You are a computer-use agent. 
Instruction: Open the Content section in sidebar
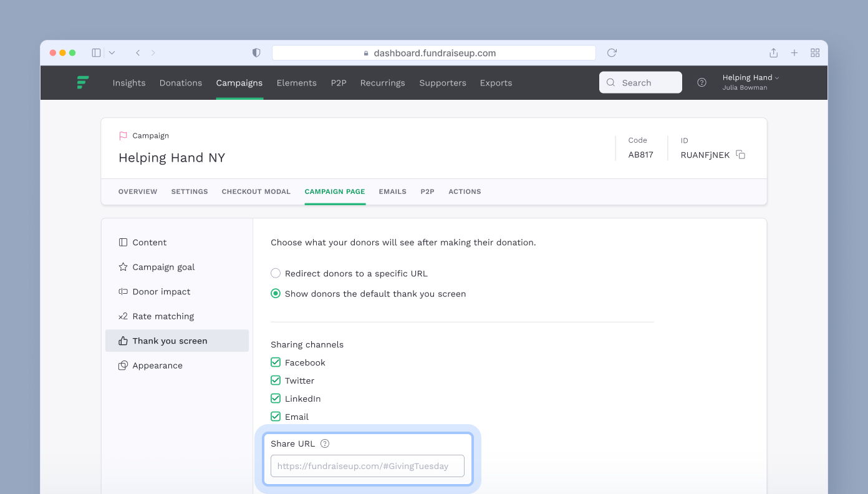click(x=177, y=242)
